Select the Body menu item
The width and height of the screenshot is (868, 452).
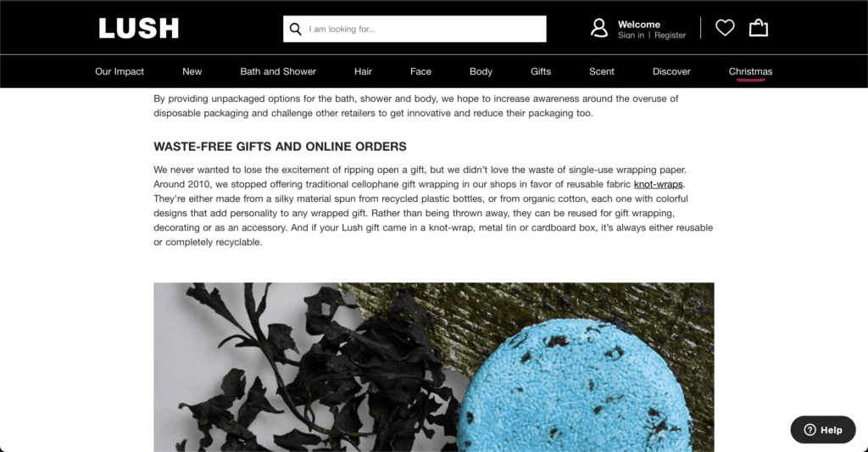point(481,71)
